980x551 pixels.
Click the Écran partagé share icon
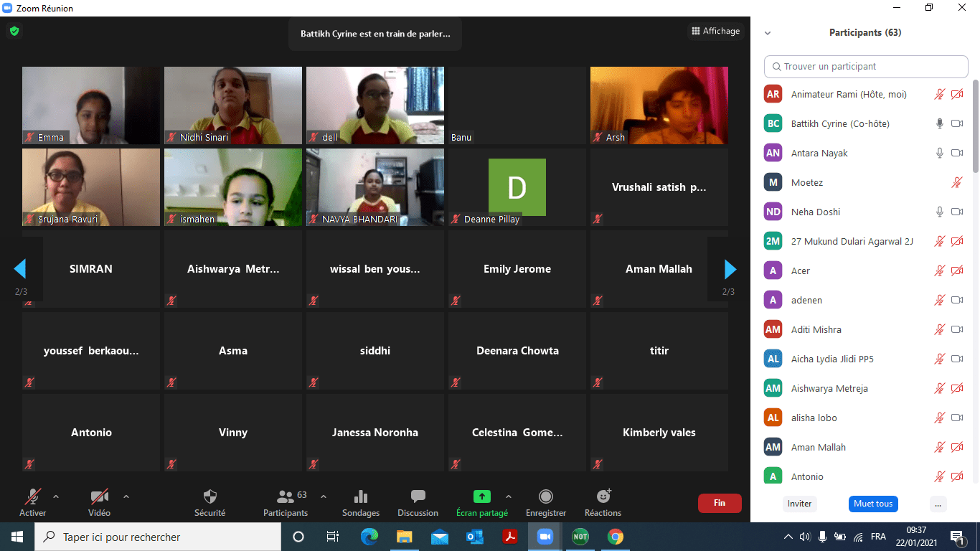click(x=481, y=497)
